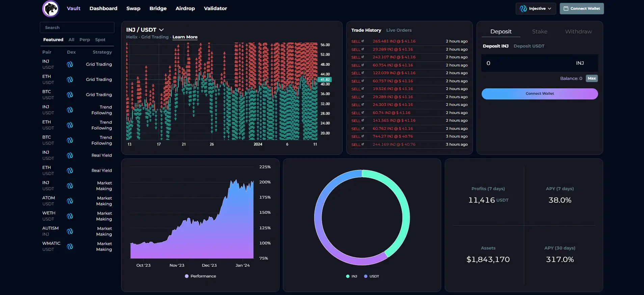Viewport: 644px width, 295px height.
Task: Open Live Orders tab
Action: point(399,30)
